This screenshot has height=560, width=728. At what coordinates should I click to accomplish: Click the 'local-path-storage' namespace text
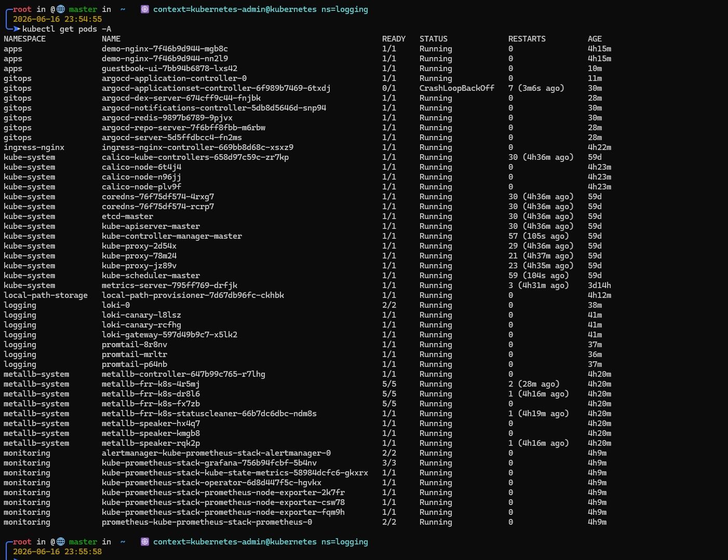[46, 295]
